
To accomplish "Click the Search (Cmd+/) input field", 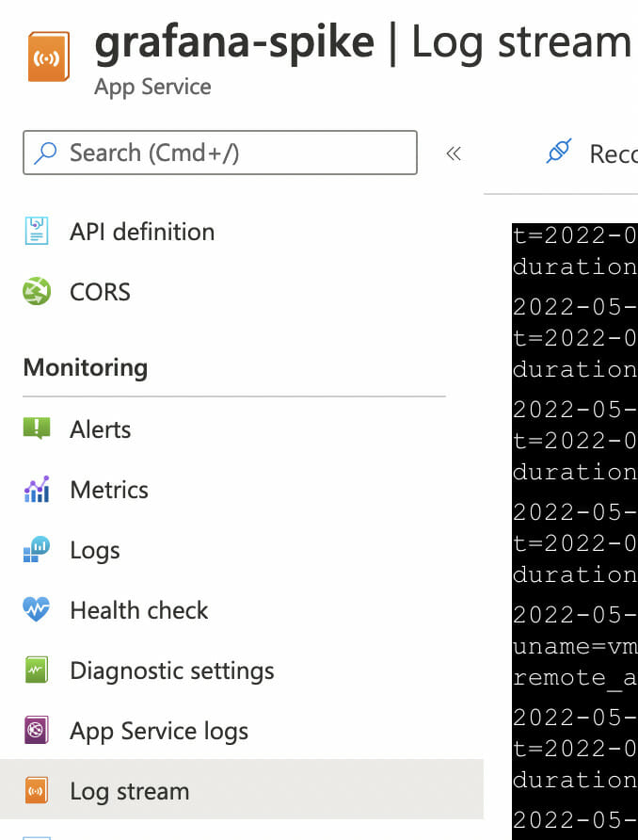I will pyautogui.click(x=220, y=153).
